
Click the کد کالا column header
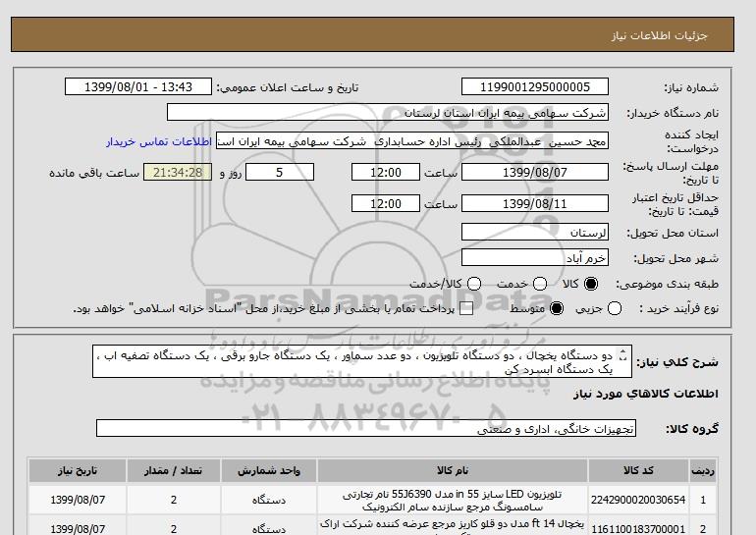click(638, 470)
